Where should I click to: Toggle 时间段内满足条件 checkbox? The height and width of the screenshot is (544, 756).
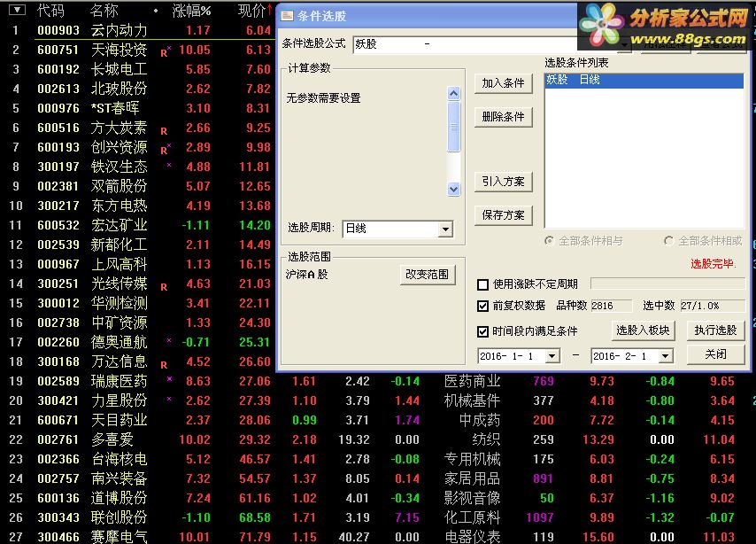tap(482, 331)
